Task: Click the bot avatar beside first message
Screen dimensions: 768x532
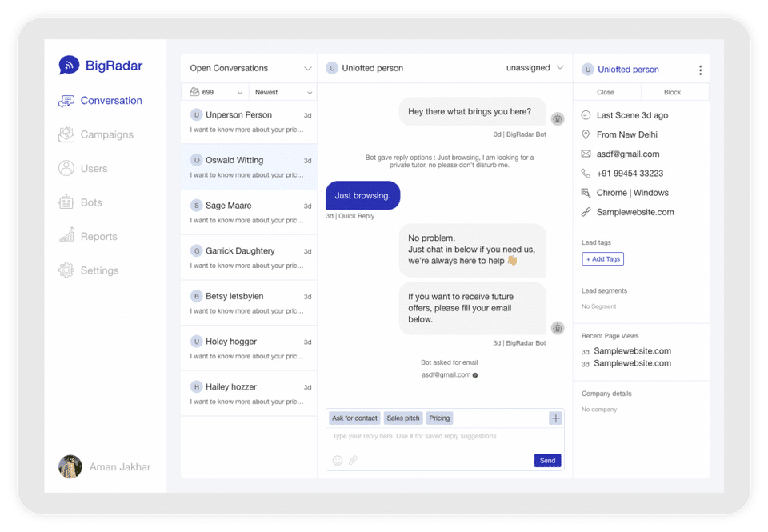Action: (x=558, y=118)
